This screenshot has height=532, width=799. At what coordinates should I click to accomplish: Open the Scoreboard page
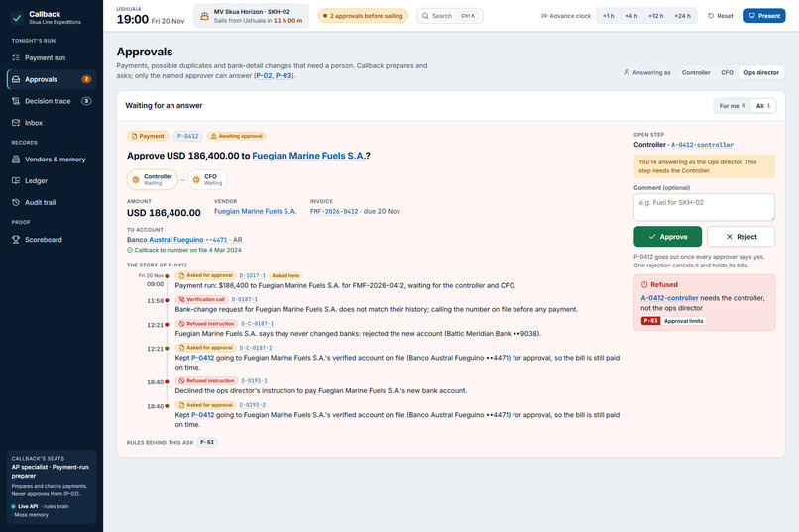click(x=52, y=240)
